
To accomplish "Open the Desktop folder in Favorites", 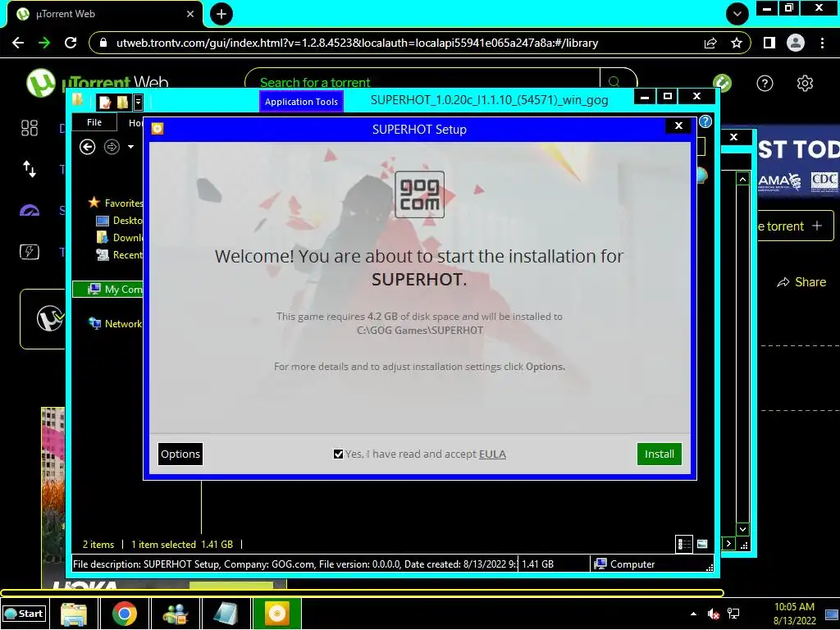I will point(119,220).
